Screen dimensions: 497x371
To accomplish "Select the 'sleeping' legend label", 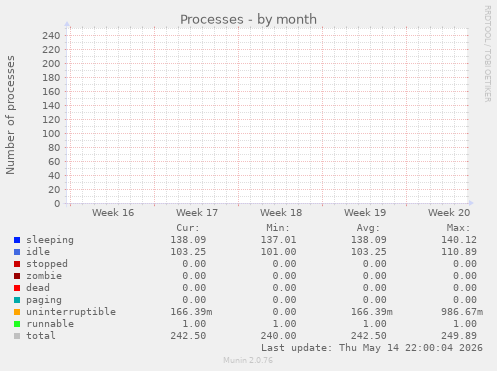I will coord(50,240).
